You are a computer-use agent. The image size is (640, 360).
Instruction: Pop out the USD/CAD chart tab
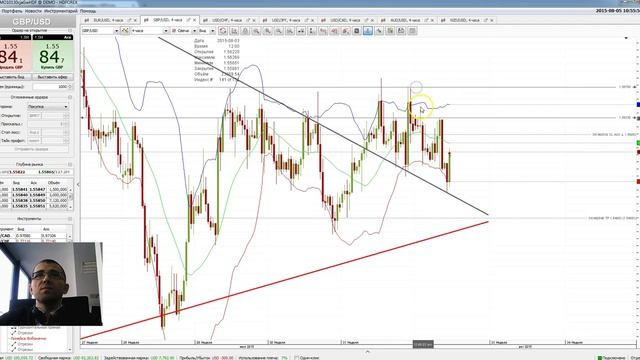point(367,20)
